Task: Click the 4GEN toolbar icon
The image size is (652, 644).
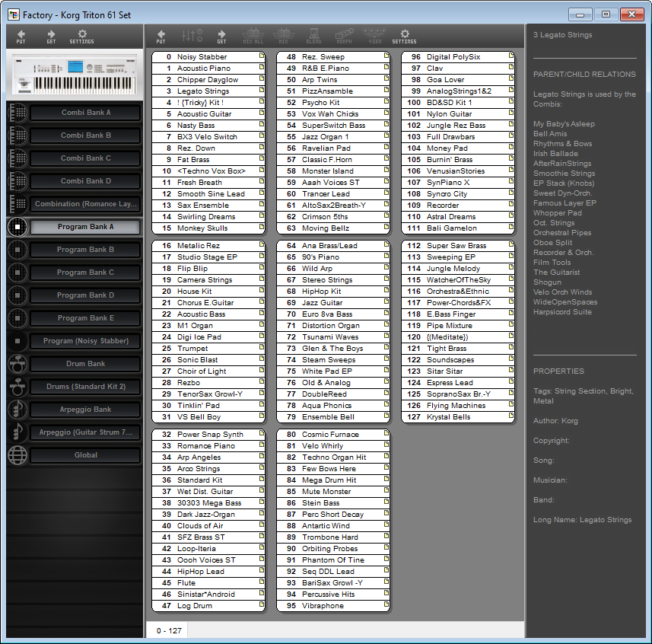Action: pyautogui.click(x=374, y=37)
